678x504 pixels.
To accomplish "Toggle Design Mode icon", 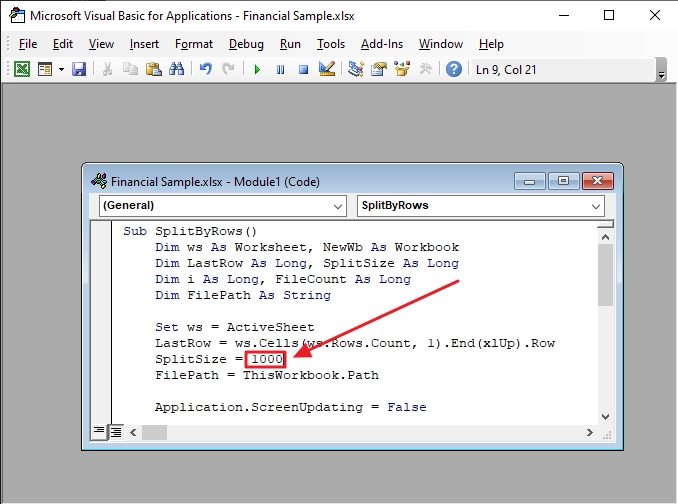I will [x=327, y=69].
